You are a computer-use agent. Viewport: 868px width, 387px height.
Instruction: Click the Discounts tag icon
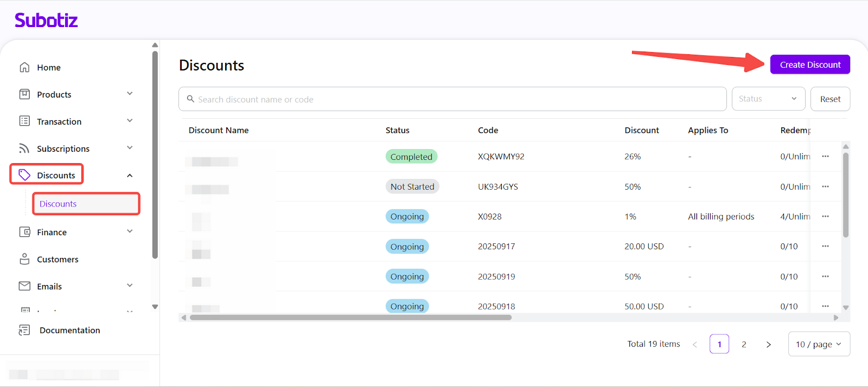[x=24, y=175]
